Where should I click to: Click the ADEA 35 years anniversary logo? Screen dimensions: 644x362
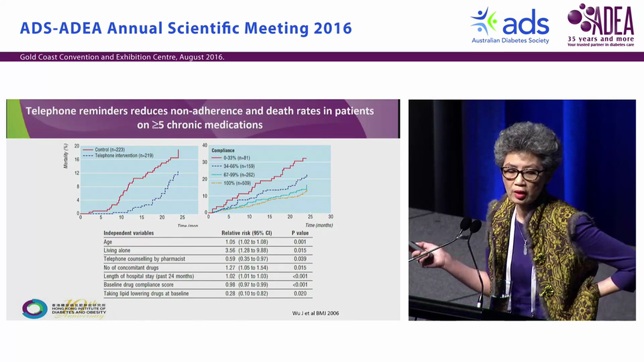click(600, 25)
